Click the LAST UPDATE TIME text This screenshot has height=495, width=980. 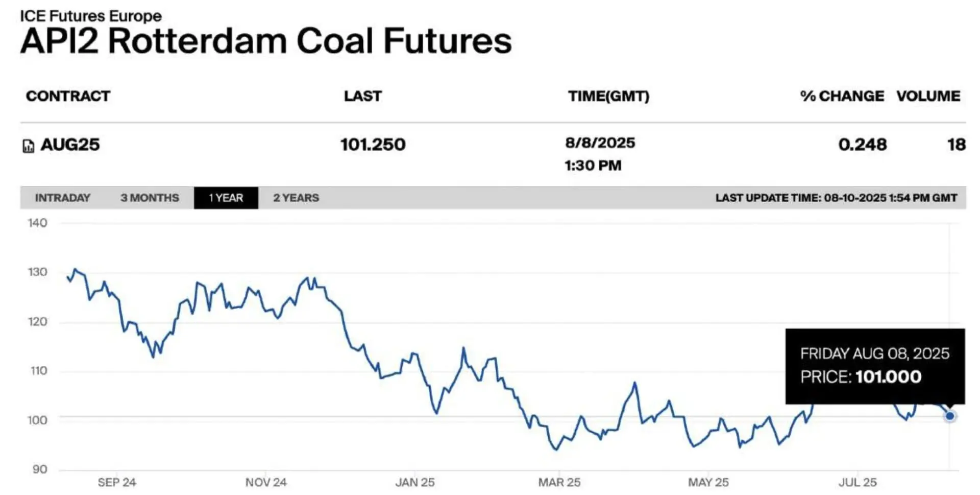836,198
